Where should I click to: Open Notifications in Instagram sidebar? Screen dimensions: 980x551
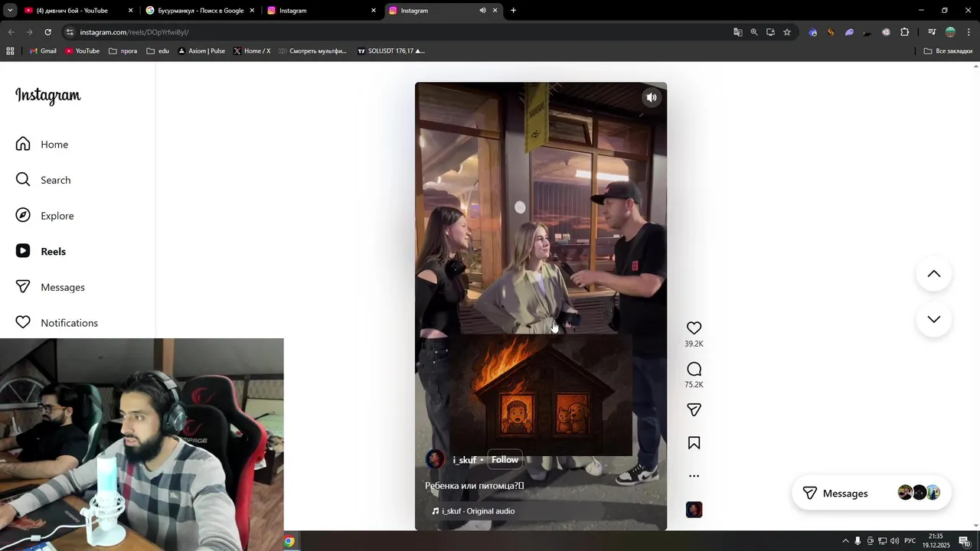tap(57, 323)
